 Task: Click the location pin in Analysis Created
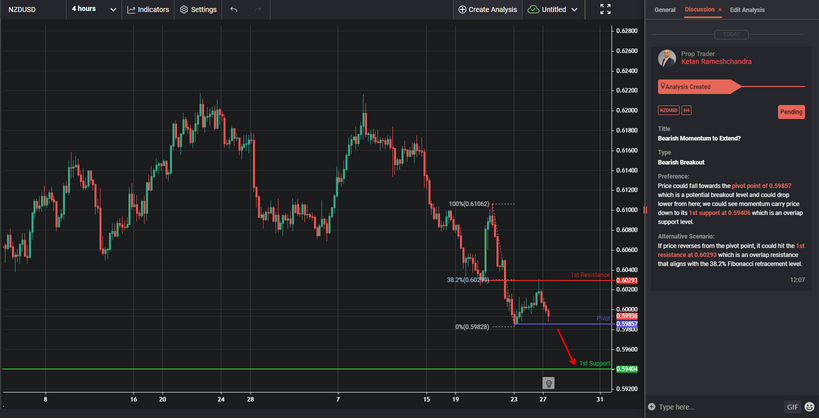click(x=663, y=86)
